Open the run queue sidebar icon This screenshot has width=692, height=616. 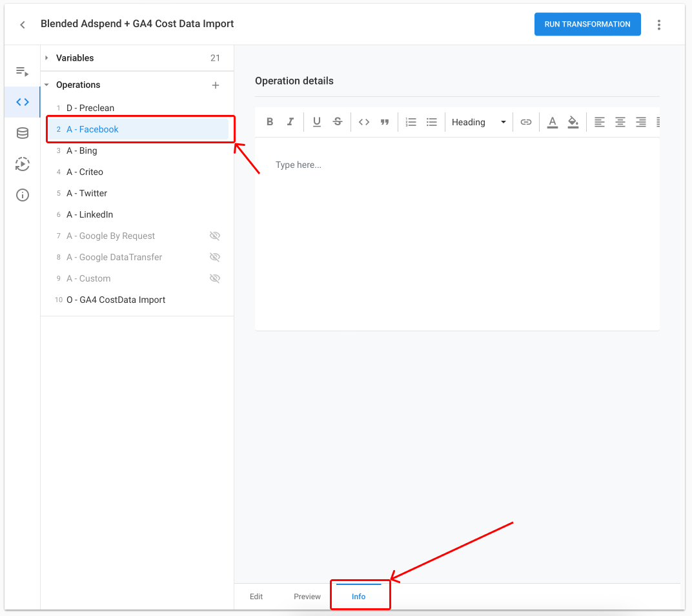coord(22,72)
